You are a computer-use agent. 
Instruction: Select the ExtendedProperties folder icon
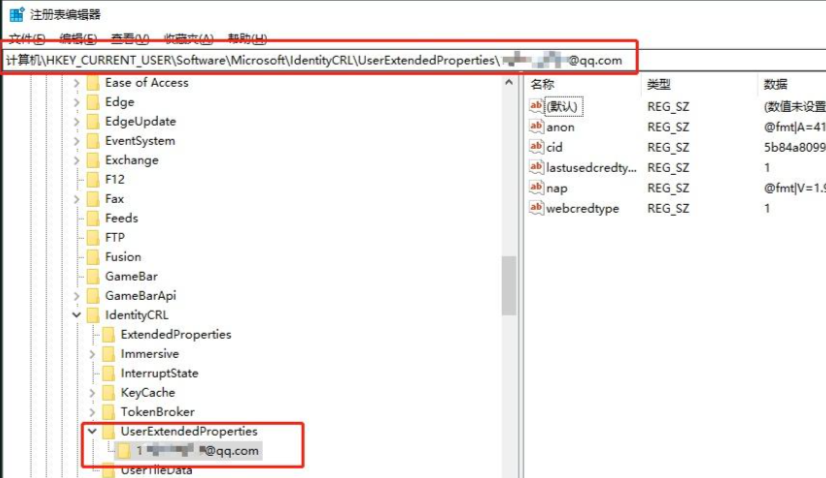point(109,335)
